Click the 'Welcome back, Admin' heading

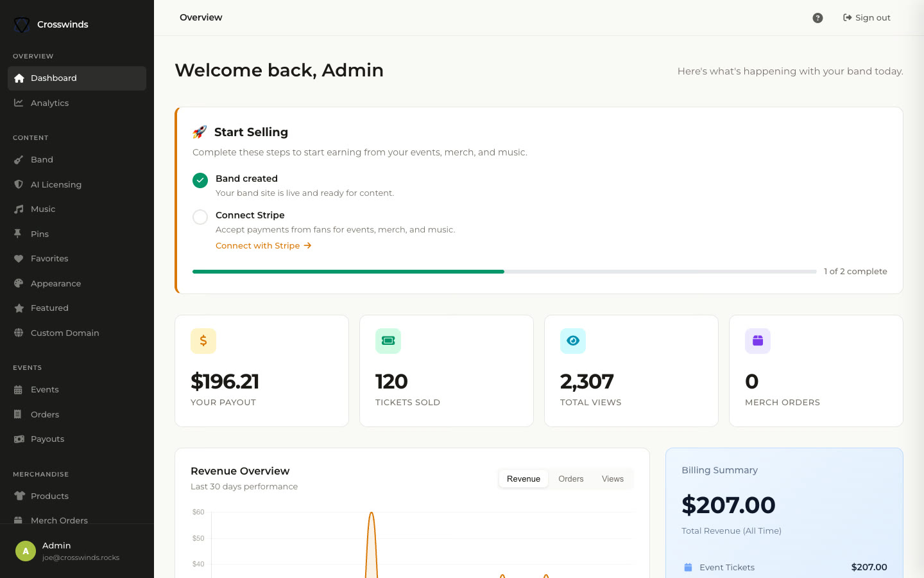coord(279,70)
